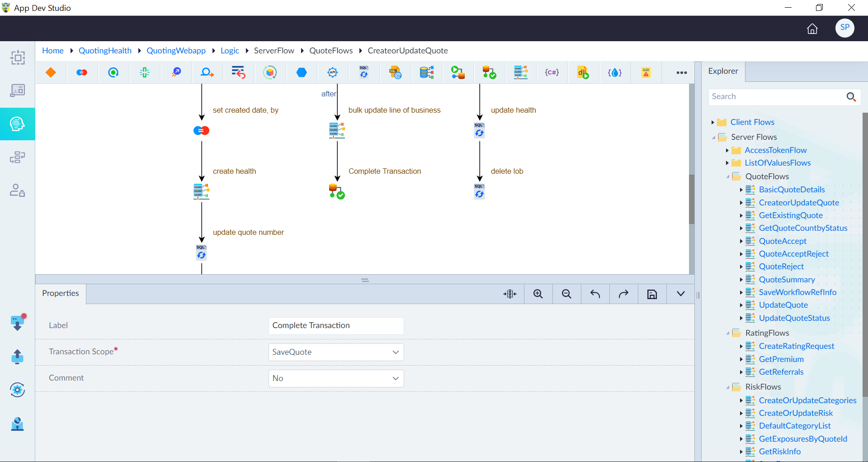Screen dimensions: 868x462
Task: Undo the last action
Action: click(x=595, y=294)
